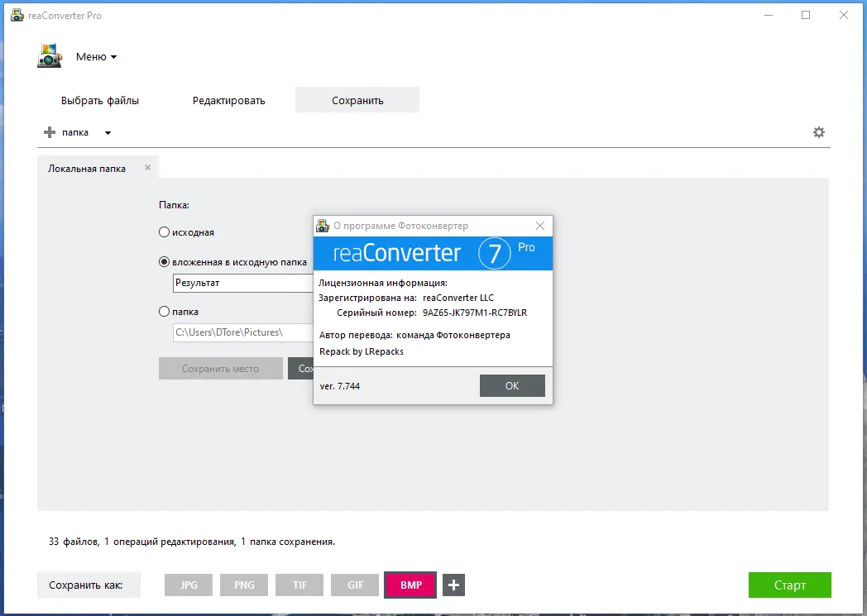
Task: Add another format with plus button
Action: [453, 585]
